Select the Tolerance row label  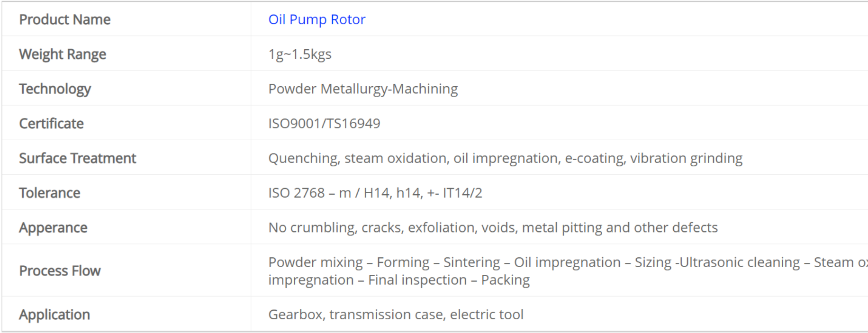pyautogui.click(x=50, y=193)
